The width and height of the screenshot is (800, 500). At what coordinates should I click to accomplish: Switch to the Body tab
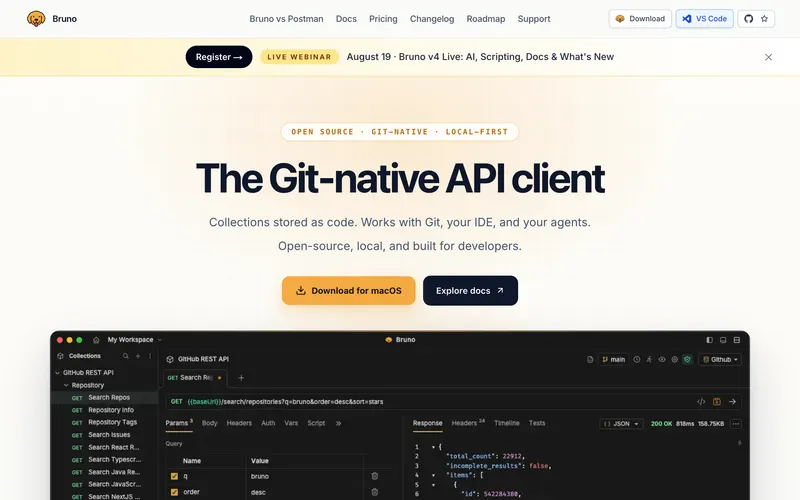(209, 423)
